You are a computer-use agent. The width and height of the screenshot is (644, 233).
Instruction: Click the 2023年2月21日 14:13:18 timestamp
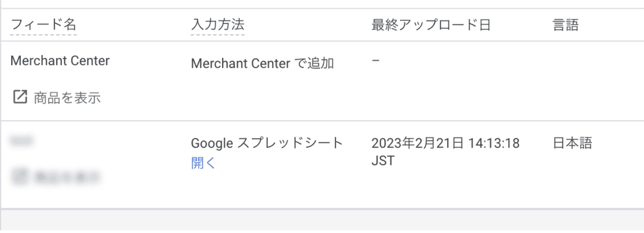(445, 143)
